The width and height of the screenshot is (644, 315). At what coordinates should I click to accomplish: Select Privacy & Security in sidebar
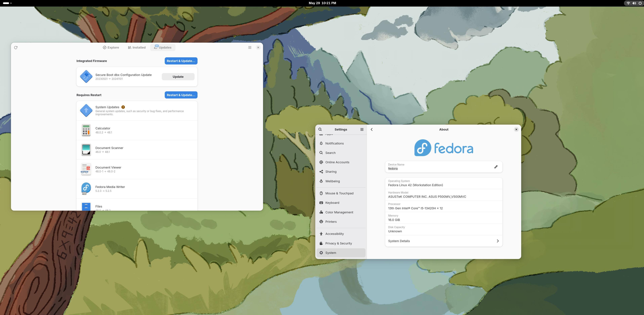338,243
